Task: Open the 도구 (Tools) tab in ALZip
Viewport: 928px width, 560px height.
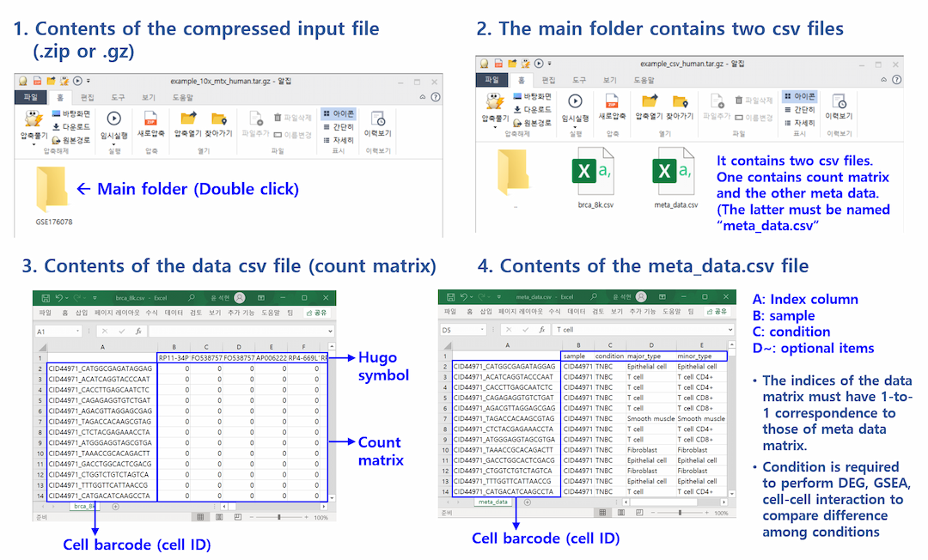Action: click(x=116, y=97)
